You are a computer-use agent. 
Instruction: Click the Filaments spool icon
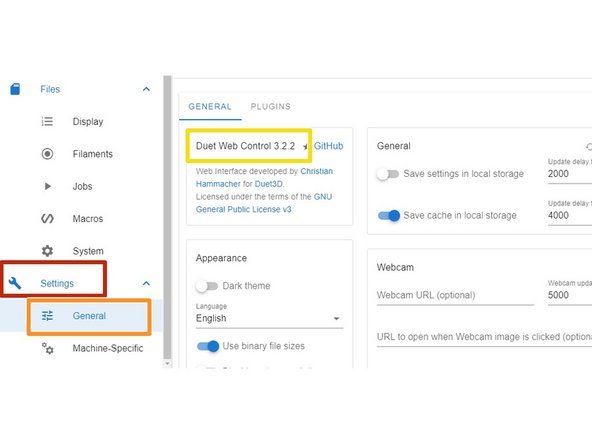click(x=47, y=154)
